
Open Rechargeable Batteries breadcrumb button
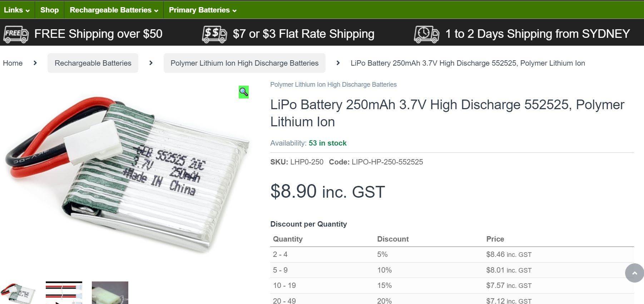[x=93, y=63]
